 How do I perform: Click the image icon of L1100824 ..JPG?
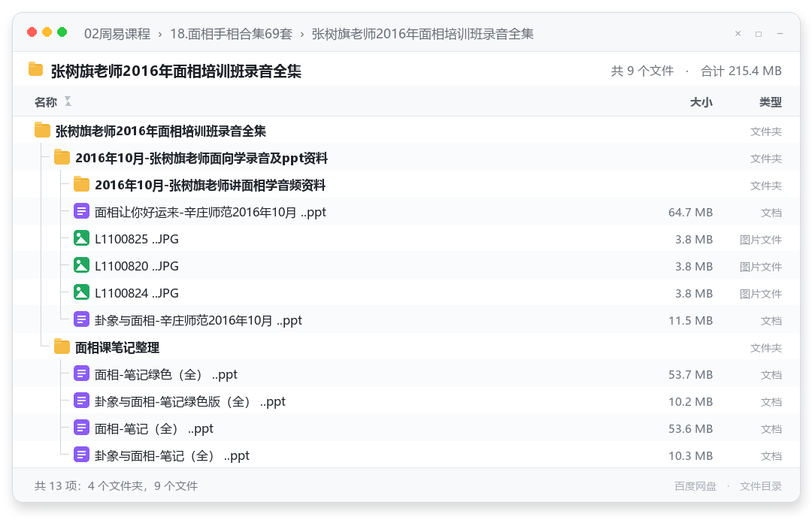81,292
